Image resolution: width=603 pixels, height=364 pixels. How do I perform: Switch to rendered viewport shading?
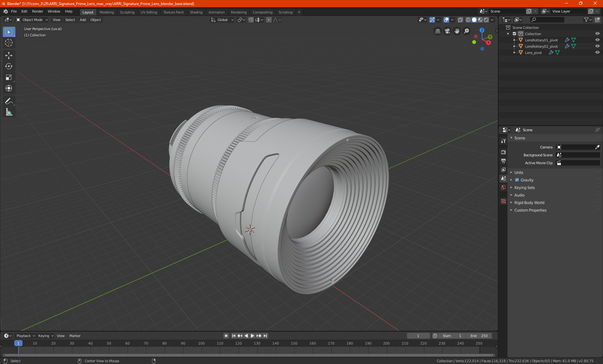[x=486, y=20]
